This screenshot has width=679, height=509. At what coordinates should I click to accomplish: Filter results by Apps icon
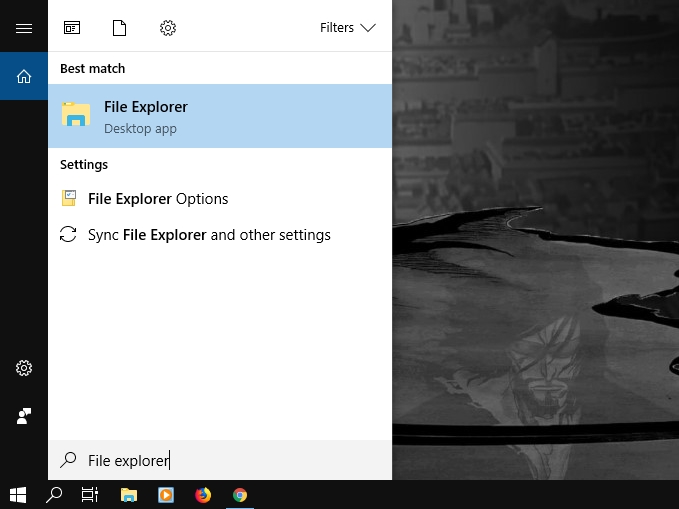coord(72,28)
